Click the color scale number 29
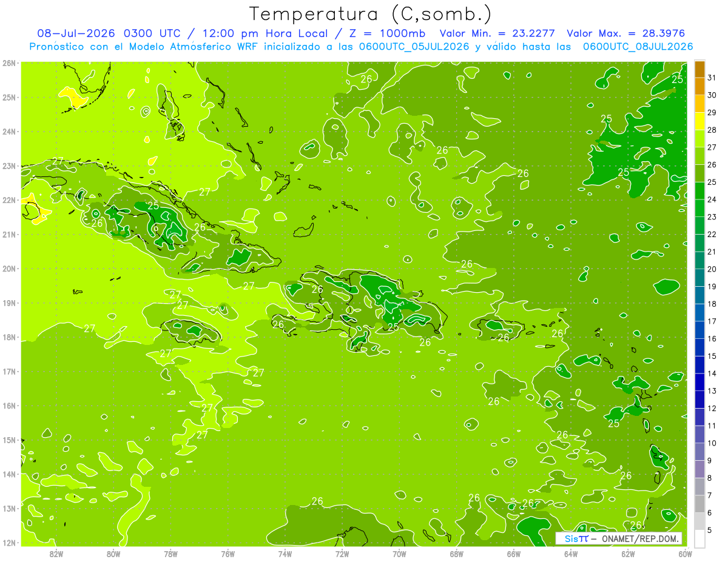 click(x=712, y=113)
